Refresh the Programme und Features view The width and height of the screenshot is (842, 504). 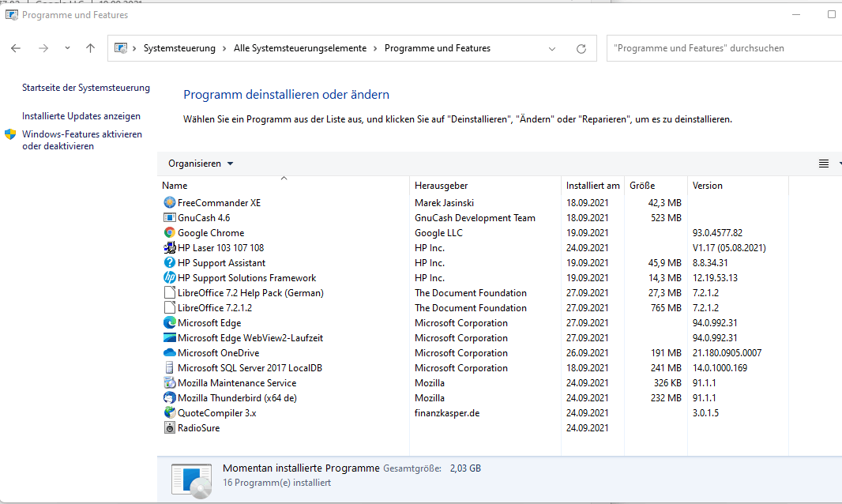tap(581, 49)
